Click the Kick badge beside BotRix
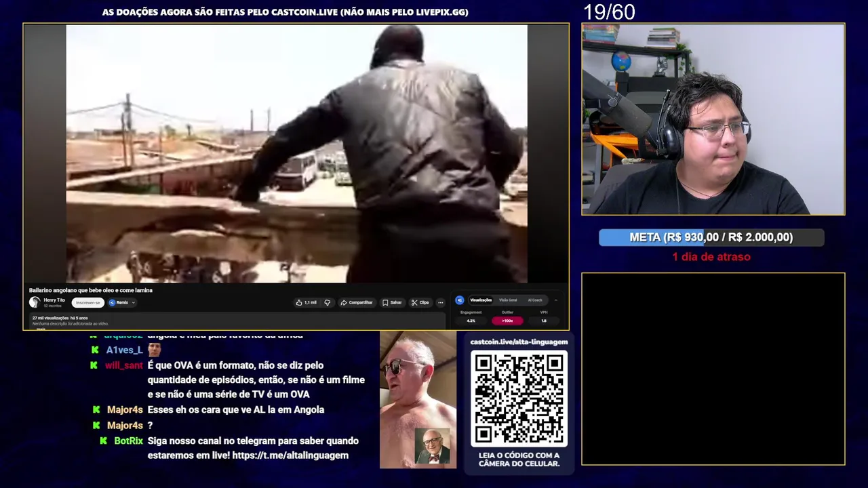The width and height of the screenshot is (868, 488). (x=104, y=441)
